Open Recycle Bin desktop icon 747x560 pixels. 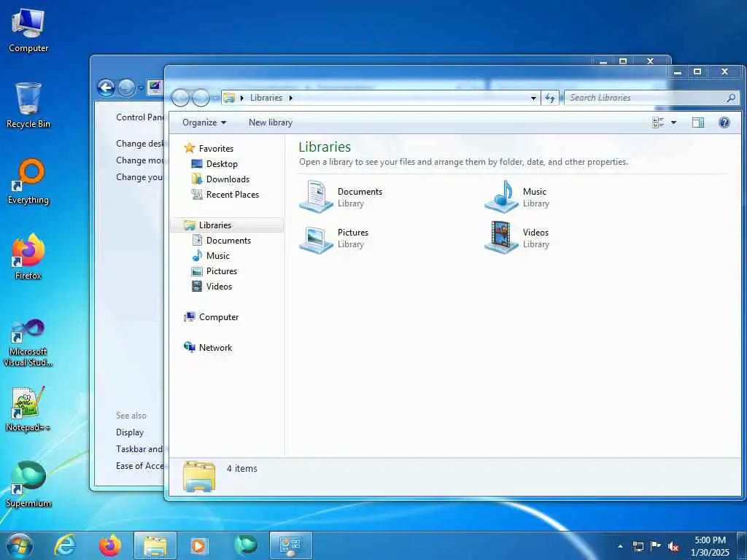[28, 105]
